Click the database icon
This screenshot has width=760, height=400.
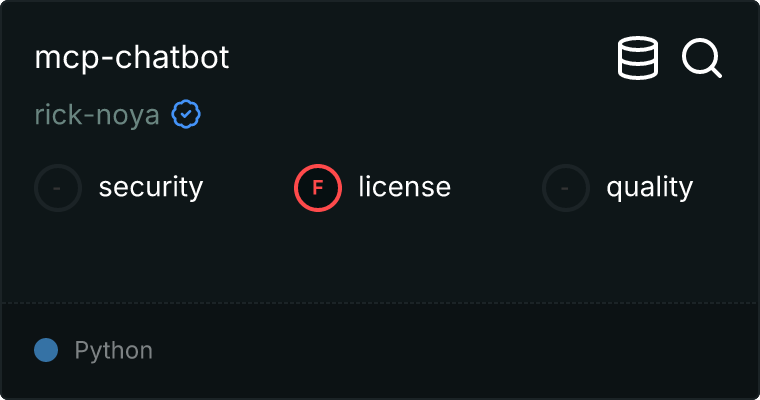[638, 58]
